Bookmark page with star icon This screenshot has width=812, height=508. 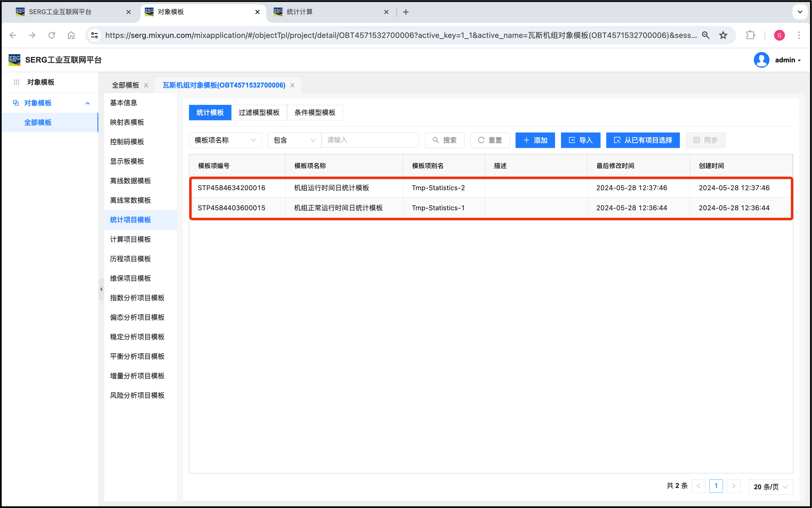tap(723, 35)
